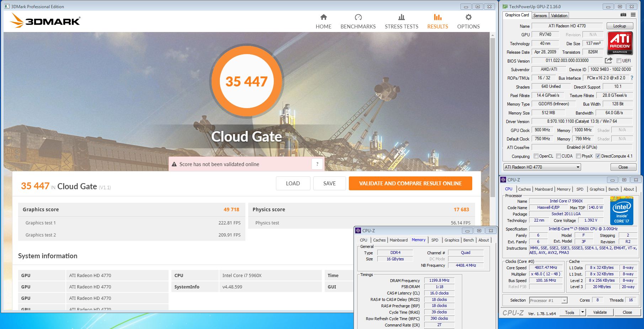Screen dimensions: 644x329
Task: Click the SystemInfo v4.48.599 cell
Action: point(270,287)
